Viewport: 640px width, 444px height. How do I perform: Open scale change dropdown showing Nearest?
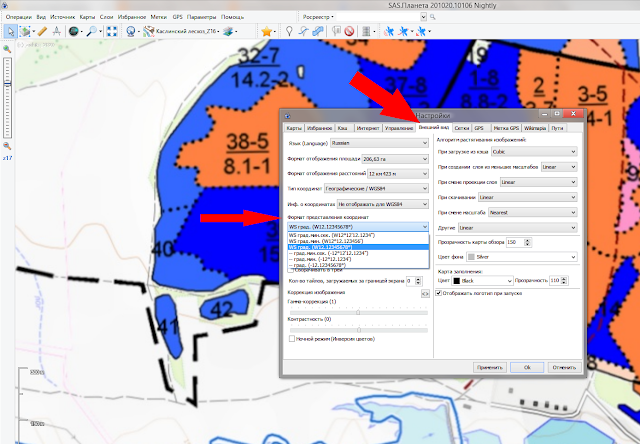(x=533, y=212)
